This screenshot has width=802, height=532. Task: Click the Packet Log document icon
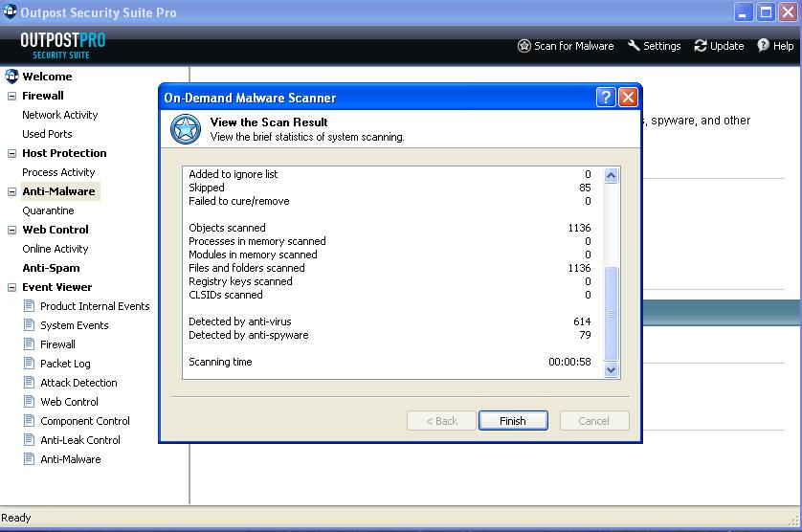[30, 364]
